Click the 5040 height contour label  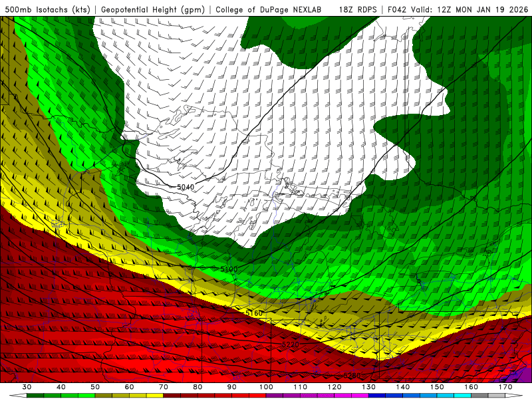tap(186, 187)
